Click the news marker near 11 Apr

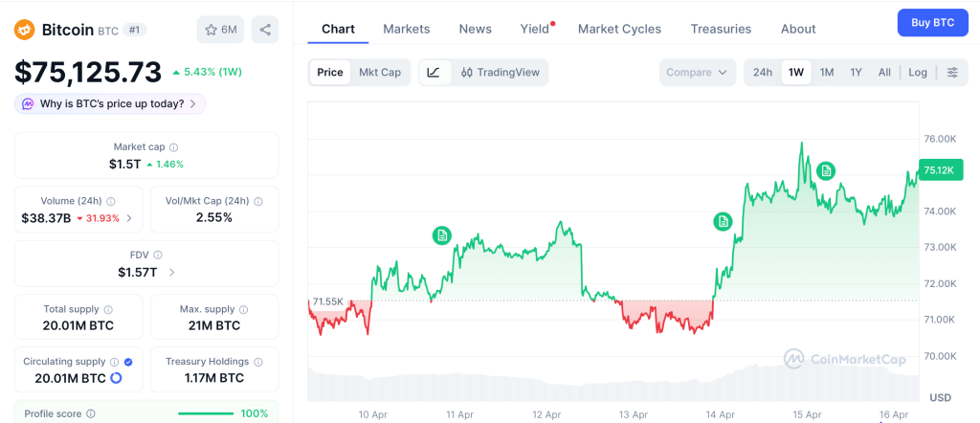coord(441,234)
